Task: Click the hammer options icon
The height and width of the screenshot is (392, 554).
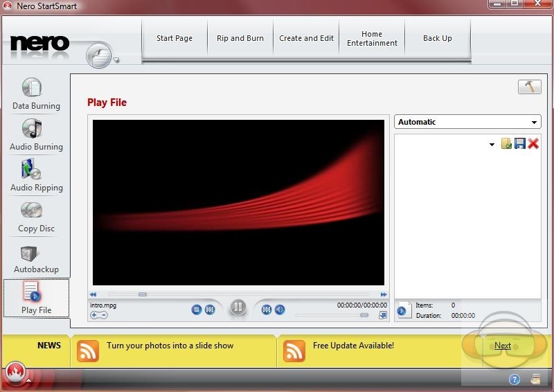Action: 529,87
